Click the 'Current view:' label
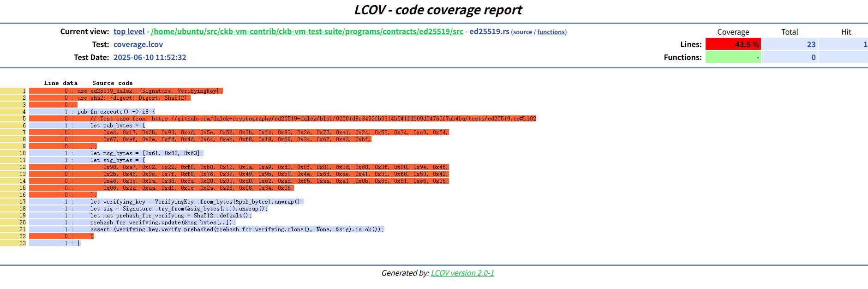The height and width of the screenshot is (289, 868). coord(84,31)
